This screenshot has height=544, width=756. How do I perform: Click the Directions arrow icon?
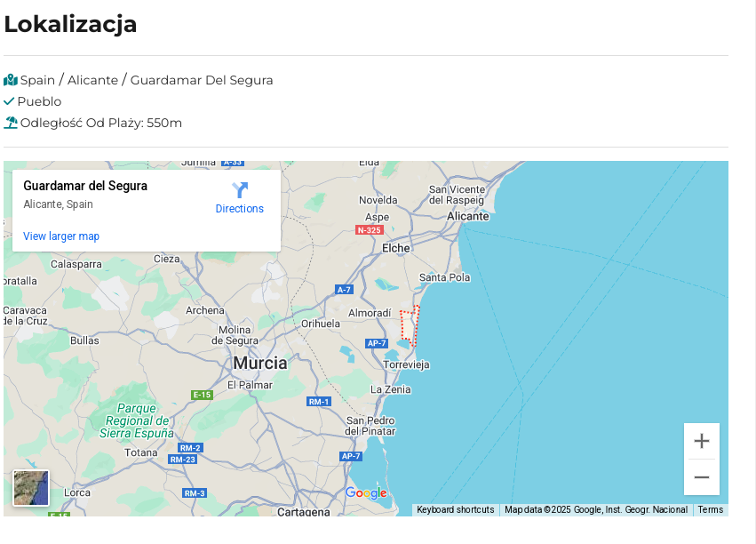[240, 190]
